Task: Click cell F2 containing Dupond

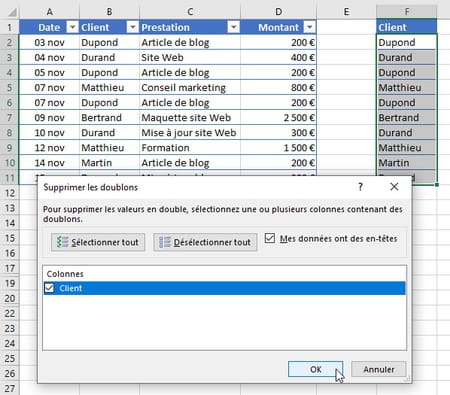Action: point(407,42)
